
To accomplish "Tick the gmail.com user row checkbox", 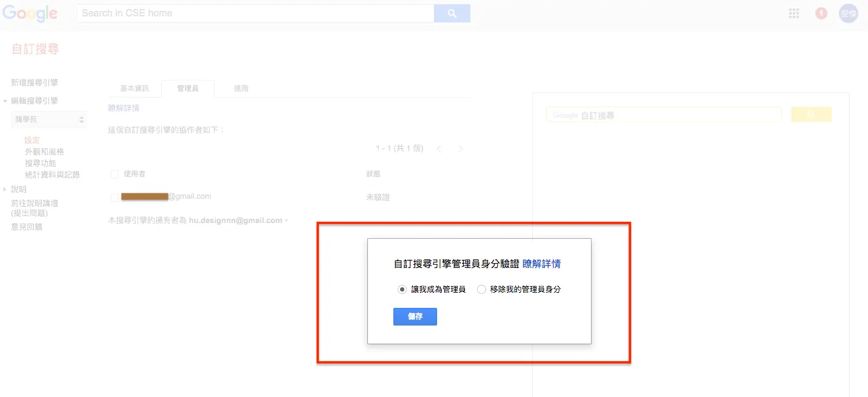I will click(115, 198).
